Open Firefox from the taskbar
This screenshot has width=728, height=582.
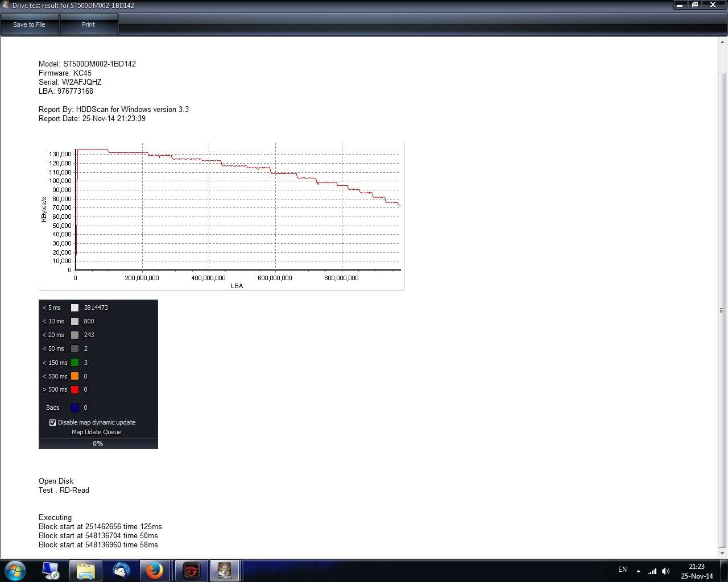[155, 571]
